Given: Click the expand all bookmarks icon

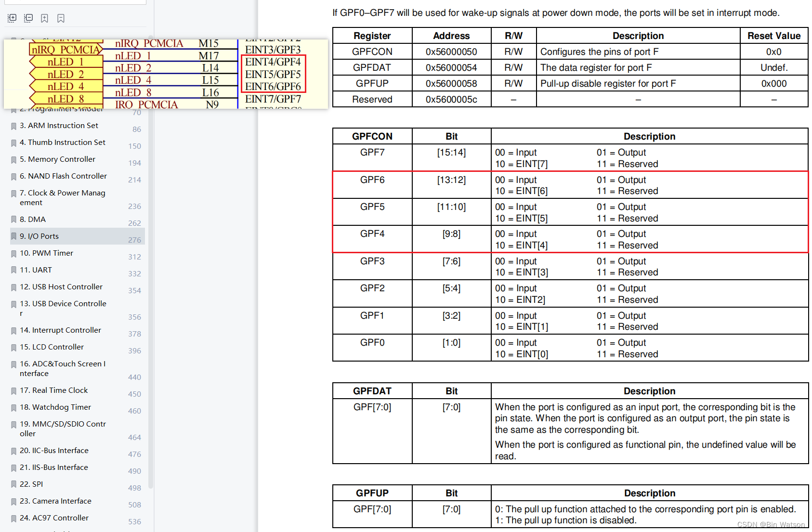Looking at the screenshot, I should (12, 18).
